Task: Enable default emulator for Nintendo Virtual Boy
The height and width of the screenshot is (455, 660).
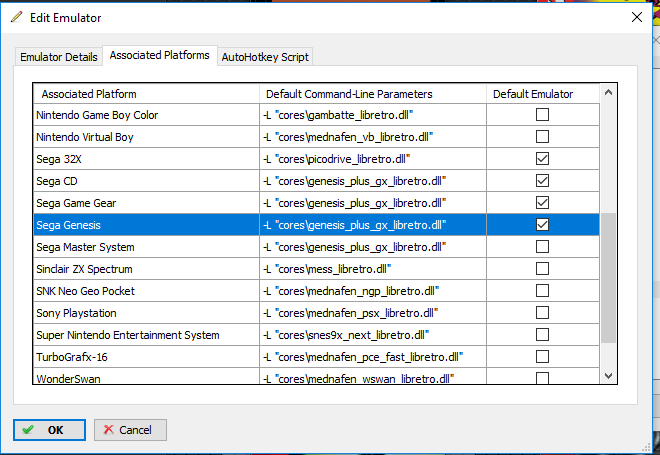Action: (x=542, y=136)
